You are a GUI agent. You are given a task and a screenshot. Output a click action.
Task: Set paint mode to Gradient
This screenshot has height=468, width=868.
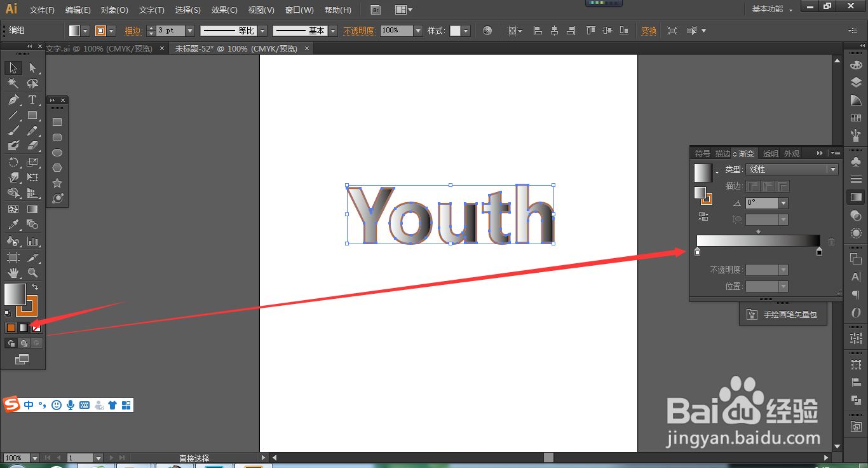(x=24, y=328)
